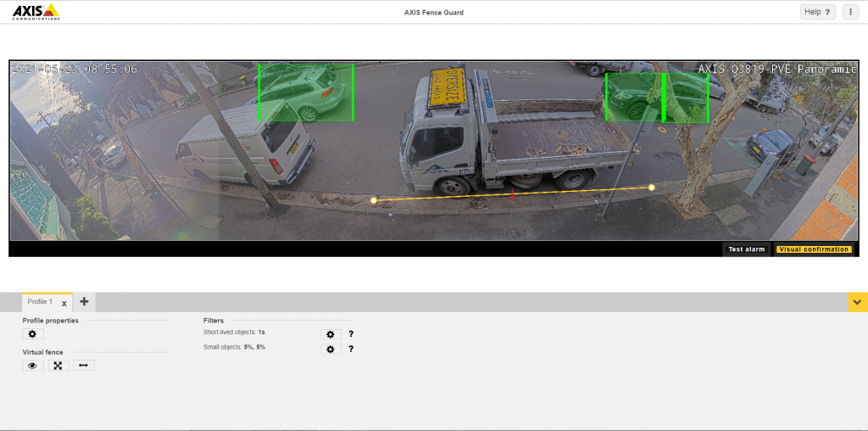Image resolution: width=868 pixels, height=431 pixels.
Task: Show help for Short-lived objects filter
Action: coord(351,334)
